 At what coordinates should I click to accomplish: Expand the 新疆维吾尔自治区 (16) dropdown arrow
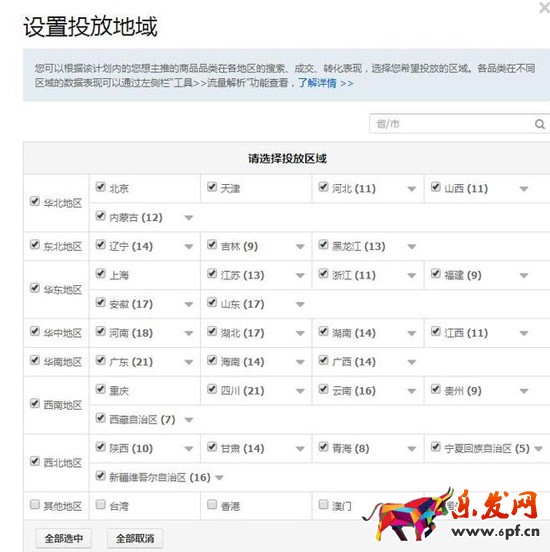[219, 478]
